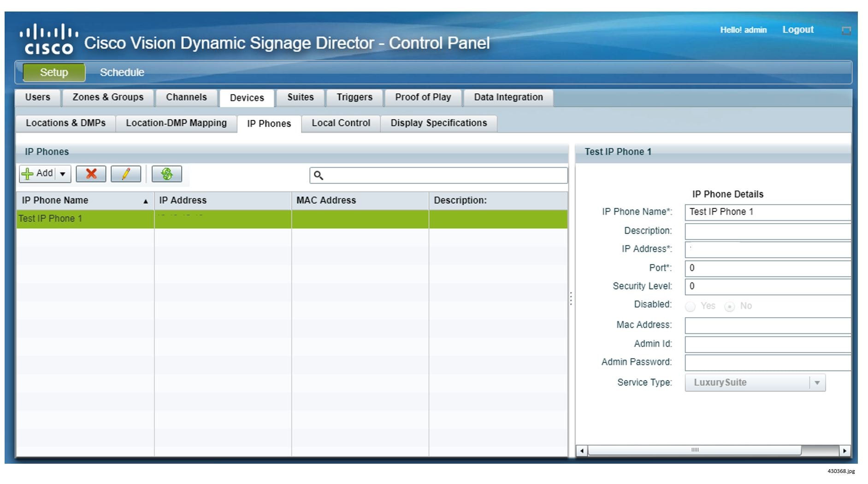Click the window icon beside Logout
This screenshot has height=484, width=868.
click(x=846, y=30)
